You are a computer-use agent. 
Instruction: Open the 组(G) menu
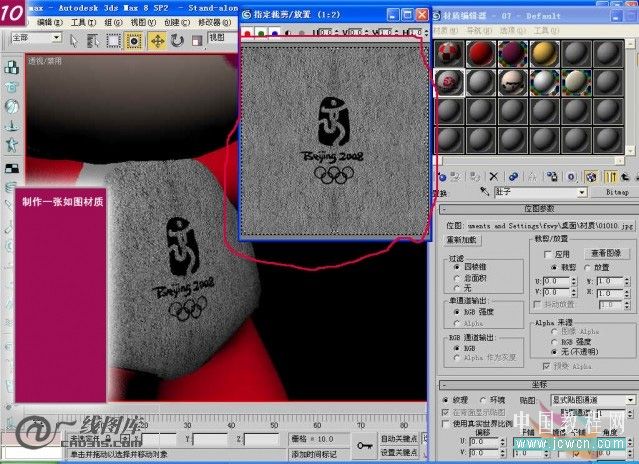113,22
